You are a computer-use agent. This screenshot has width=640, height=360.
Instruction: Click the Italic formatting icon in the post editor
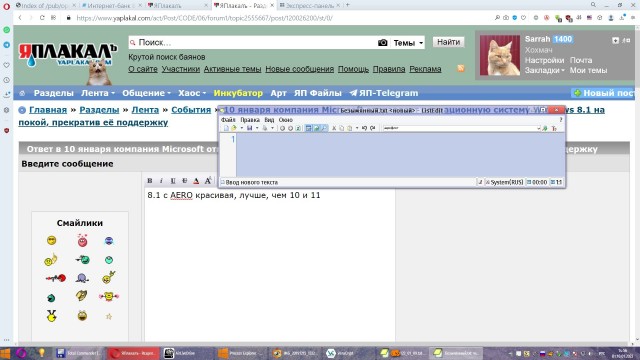[x=161, y=180]
